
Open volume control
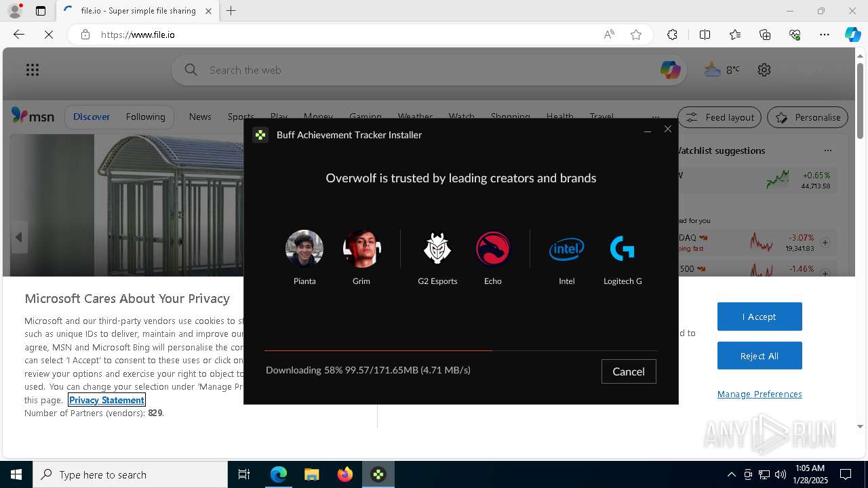click(x=781, y=474)
